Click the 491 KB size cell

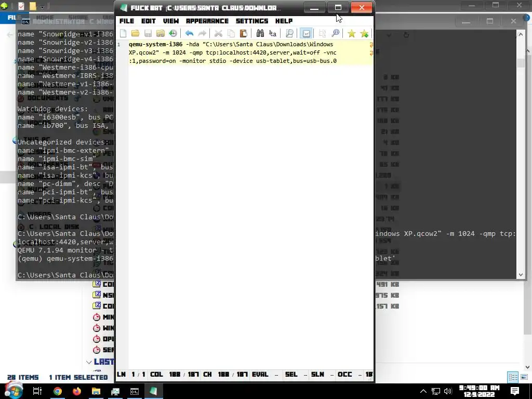pyautogui.click(x=388, y=284)
